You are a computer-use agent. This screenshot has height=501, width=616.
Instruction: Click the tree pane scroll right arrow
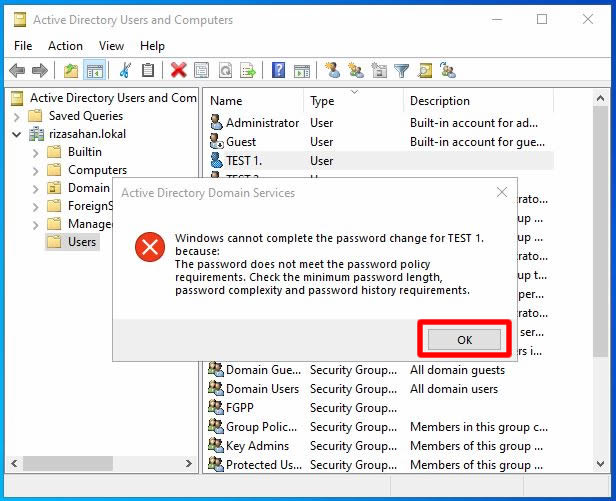pyautogui.click(x=189, y=464)
